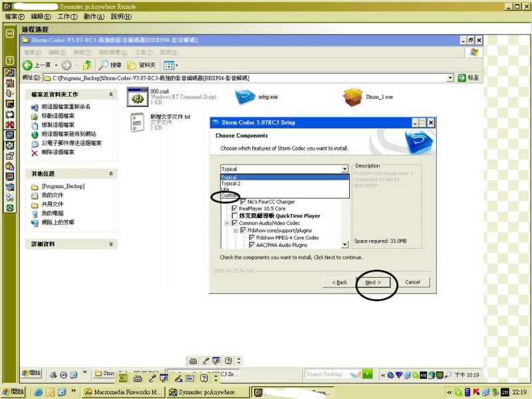Open pcAnywhere 工作(T) menu
The width and height of the screenshot is (532, 399).
click(68, 17)
